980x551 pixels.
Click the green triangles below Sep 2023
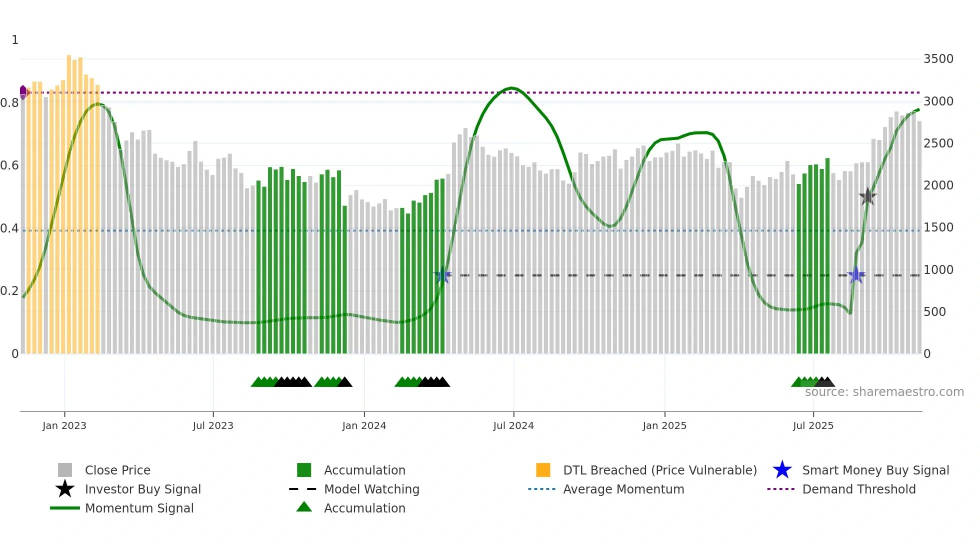(x=265, y=382)
